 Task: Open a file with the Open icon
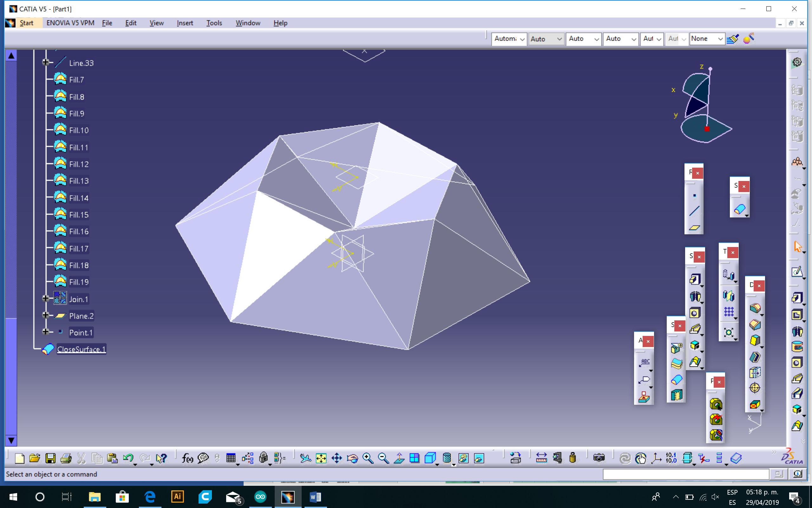coord(35,458)
